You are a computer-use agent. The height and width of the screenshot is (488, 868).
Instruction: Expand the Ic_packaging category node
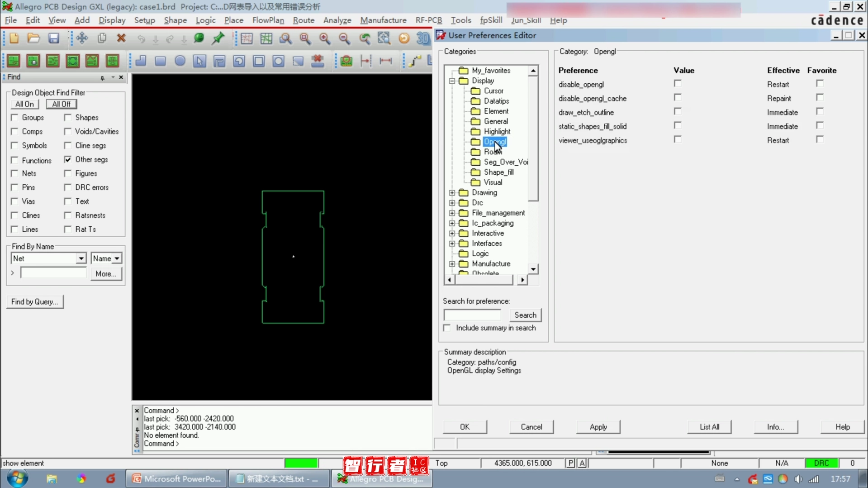pyautogui.click(x=452, y=223)
